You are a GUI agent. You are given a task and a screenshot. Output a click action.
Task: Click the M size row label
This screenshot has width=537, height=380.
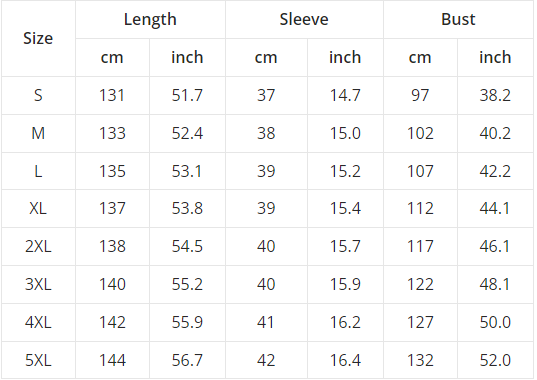pos(38,133)
